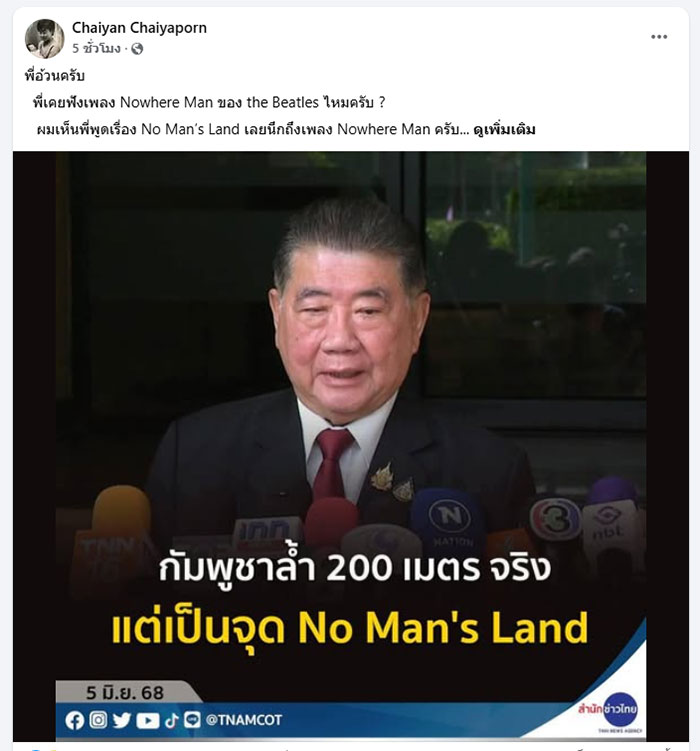Click the Chaiyan Chaiyaporn author name
This screenshot has width=700, height=751.
pyautogui.click(x=139, y=28)
